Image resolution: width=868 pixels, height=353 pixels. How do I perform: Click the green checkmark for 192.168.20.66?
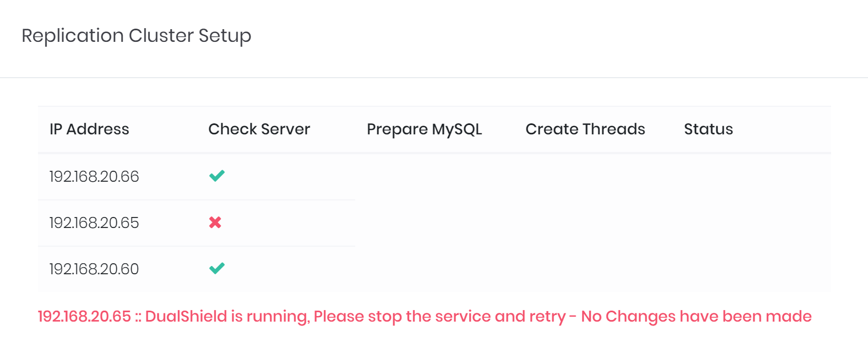point(217,176)
